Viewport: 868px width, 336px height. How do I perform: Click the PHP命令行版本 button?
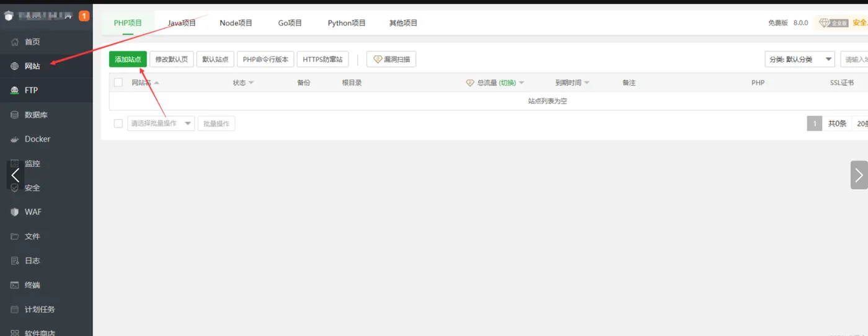(x=265, y=60)
